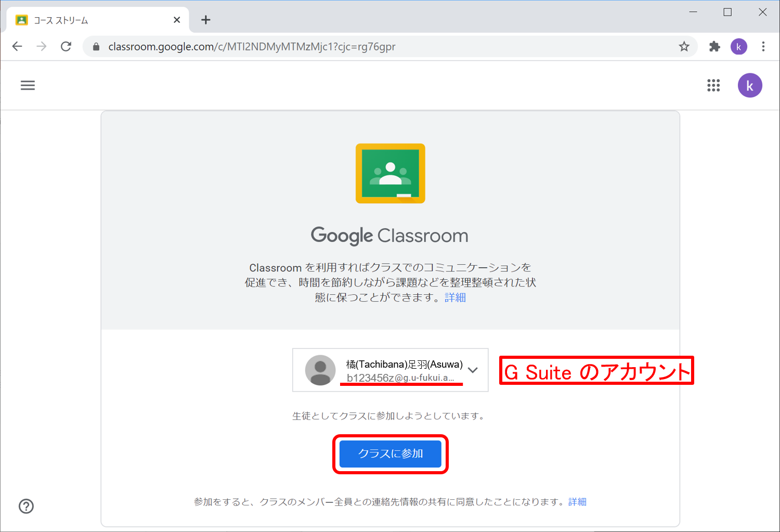Click the 橘(Tachibana)足羽(Asuwa) account name

click(405, 364)
